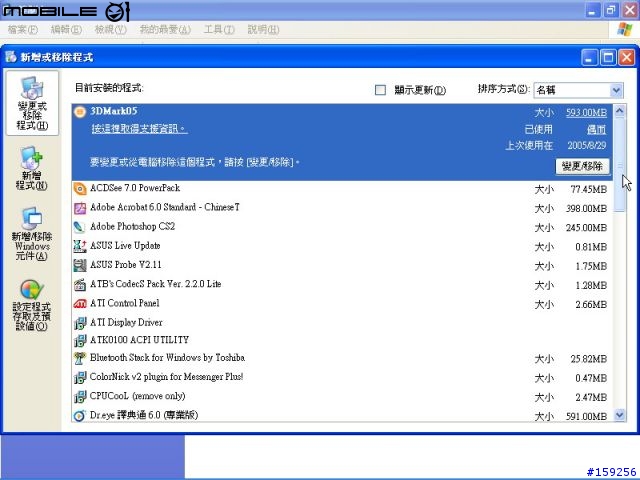Click the Windows flag logo in the menu bar
This screenshot has width=640, height=480.
[624, 29]
